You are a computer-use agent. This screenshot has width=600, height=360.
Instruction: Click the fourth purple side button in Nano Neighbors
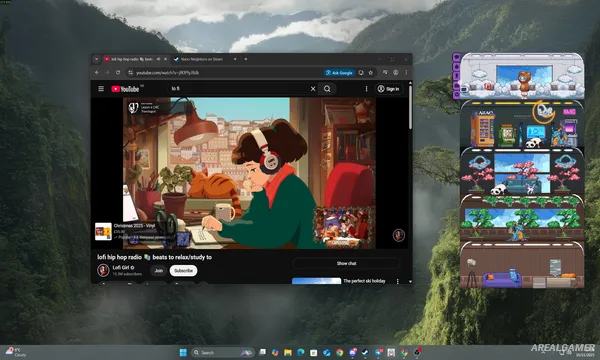tap(457, 85)
